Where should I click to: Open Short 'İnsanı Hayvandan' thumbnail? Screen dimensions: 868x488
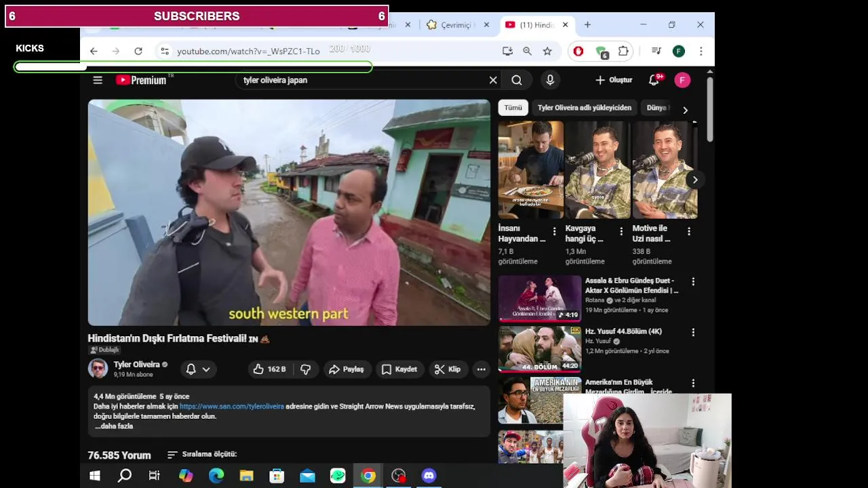[530, 169]
